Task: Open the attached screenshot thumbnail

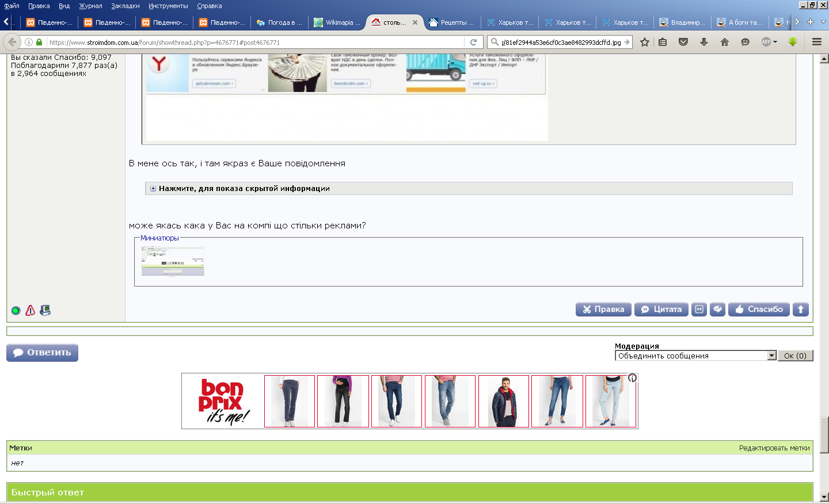Action: click(x=173, y=261)
